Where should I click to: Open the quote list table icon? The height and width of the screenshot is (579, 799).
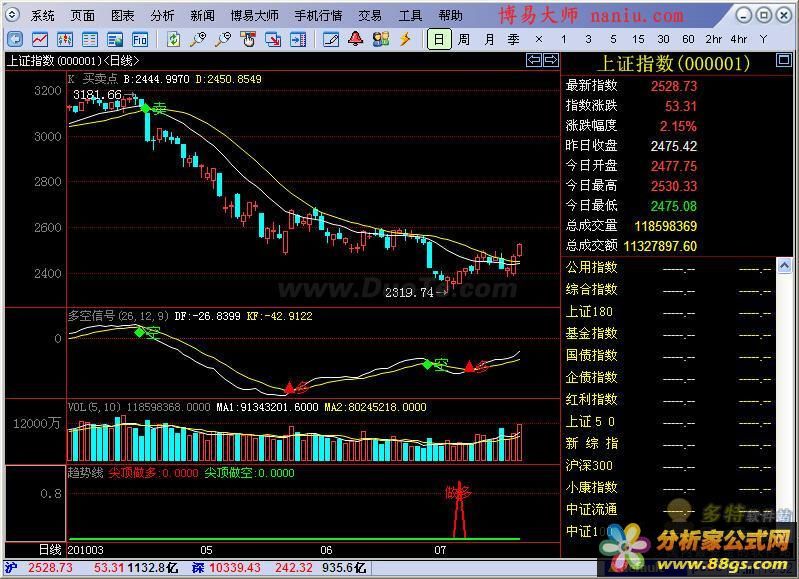coord(90,39)
